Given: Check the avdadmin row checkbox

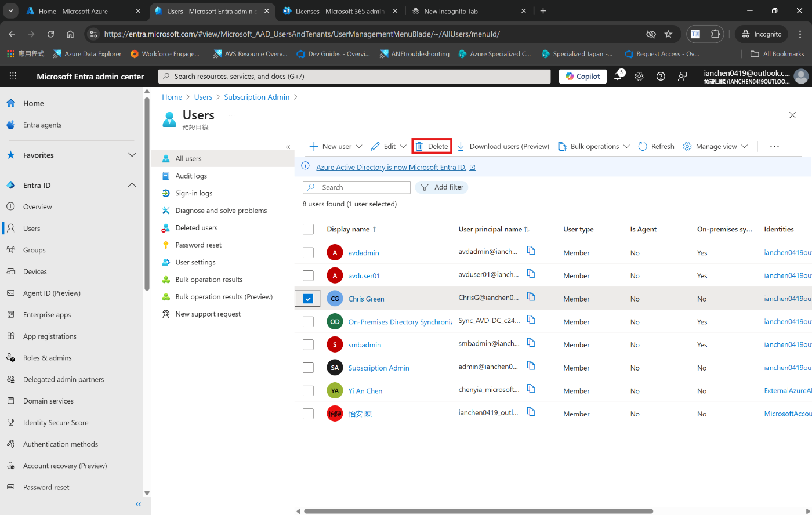Looking at the screenshot, I should pos(308,252).
